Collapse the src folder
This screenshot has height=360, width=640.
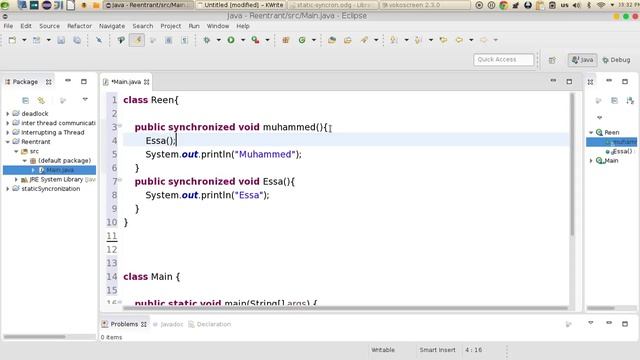[16, 151]
